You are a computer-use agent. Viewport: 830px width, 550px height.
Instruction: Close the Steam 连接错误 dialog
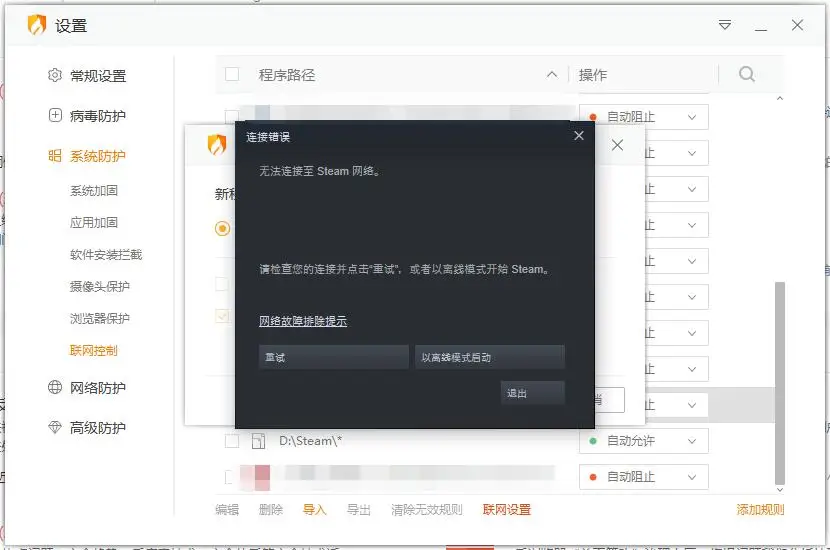pos(579,136)
